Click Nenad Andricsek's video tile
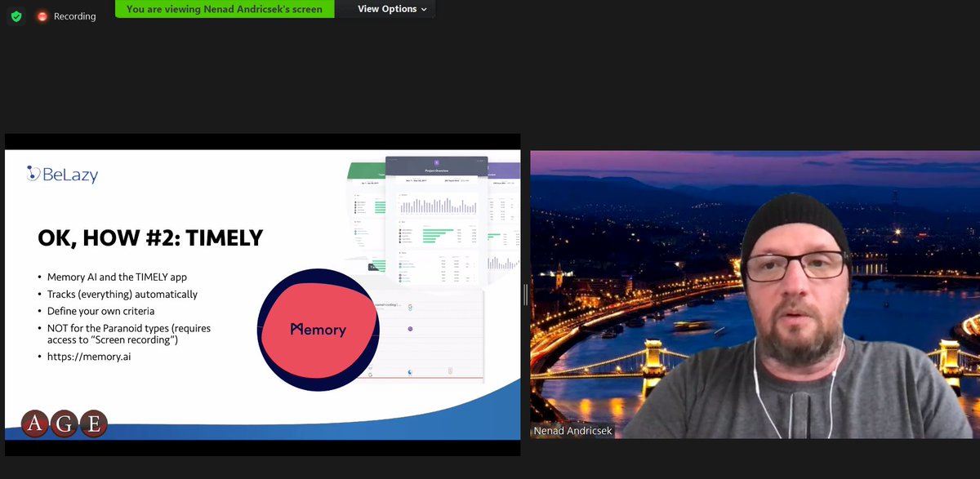The width and height of the screenshot is (980, 479). pos(755,295)
